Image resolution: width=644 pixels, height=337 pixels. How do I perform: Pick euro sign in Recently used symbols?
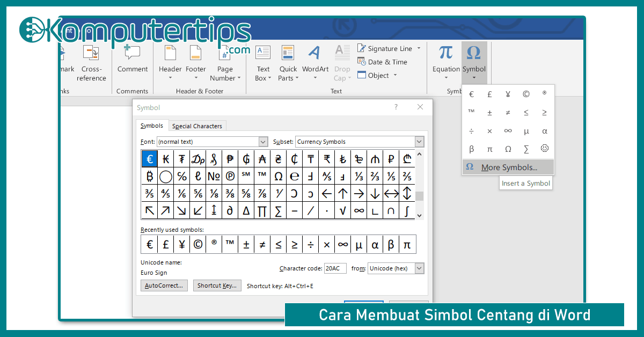point(150,244)
